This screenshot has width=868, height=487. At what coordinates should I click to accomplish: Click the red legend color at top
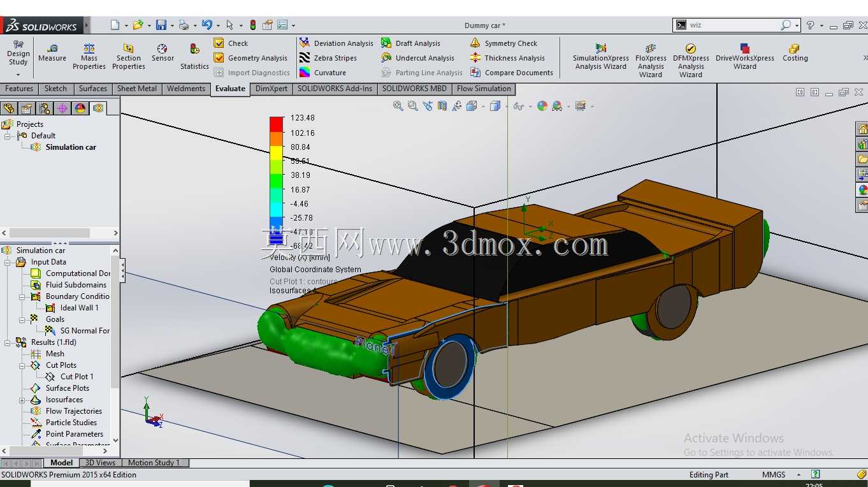pos(276,124)
